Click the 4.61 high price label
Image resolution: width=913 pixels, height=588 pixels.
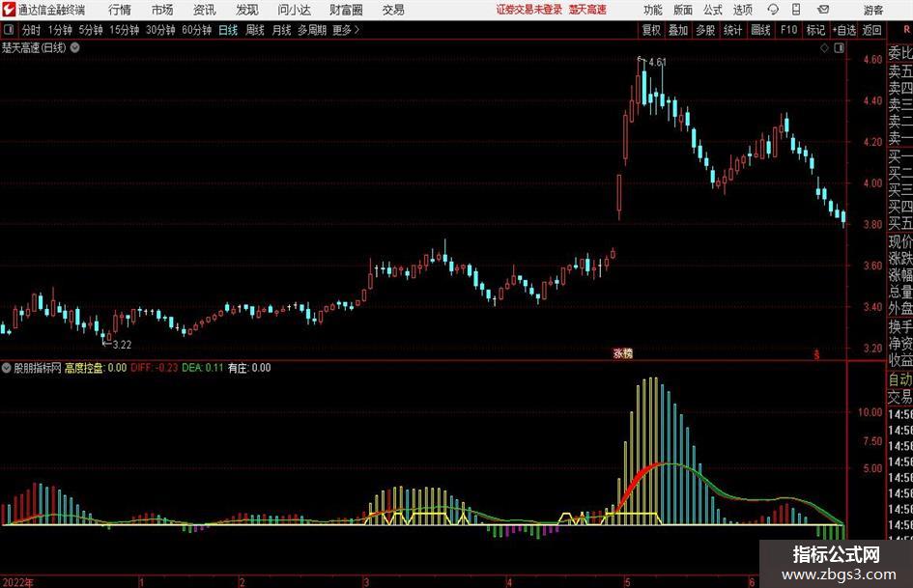coord(657,63)
